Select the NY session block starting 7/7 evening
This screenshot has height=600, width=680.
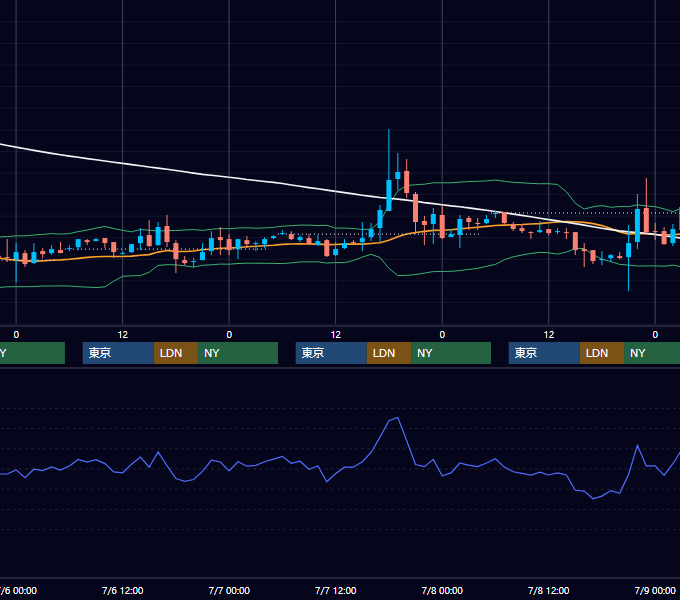[x=451, y=353]
